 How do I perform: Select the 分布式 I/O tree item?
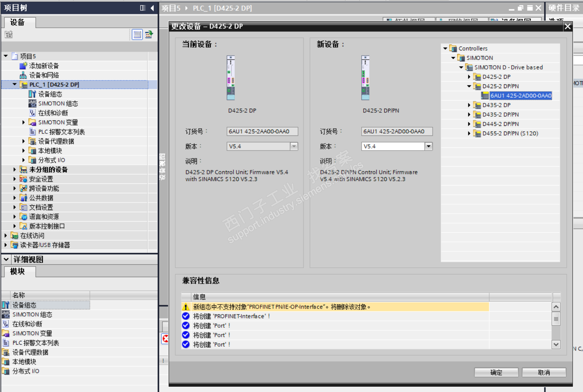click(x=52, y=160)
